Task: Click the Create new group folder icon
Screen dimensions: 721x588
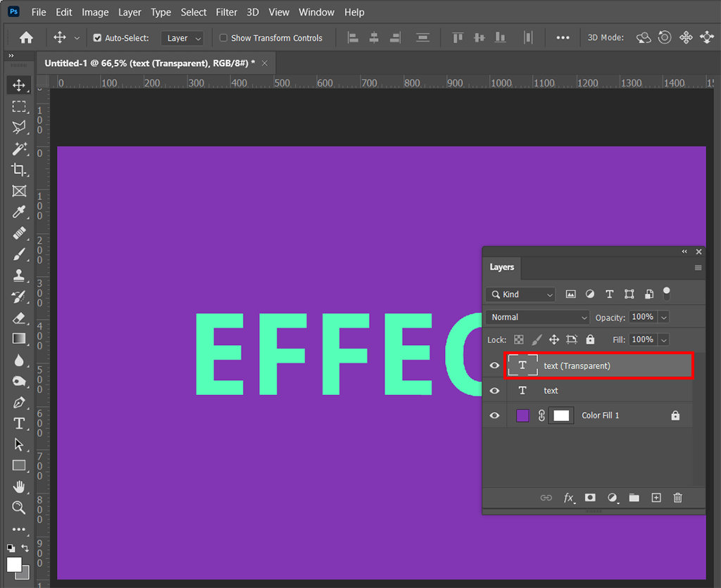Action: [x=634, y=497]
